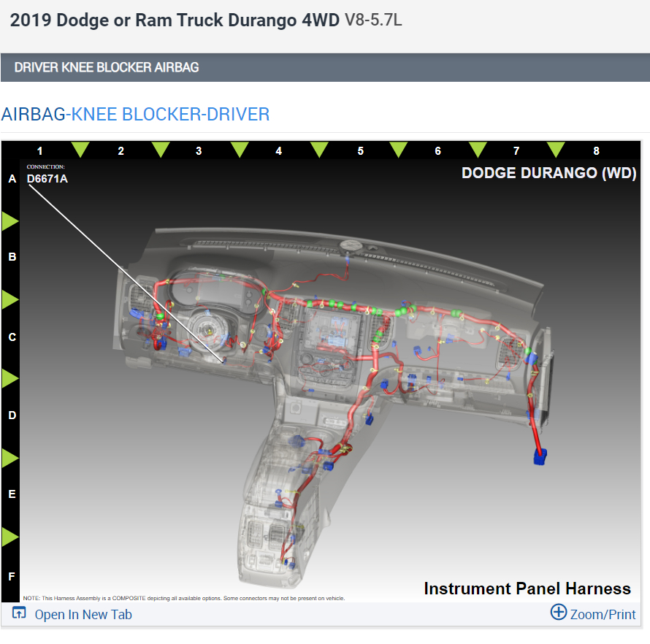Click connector label D6671A in diagram
Viewport: 650px width, 644px height.
47,179
